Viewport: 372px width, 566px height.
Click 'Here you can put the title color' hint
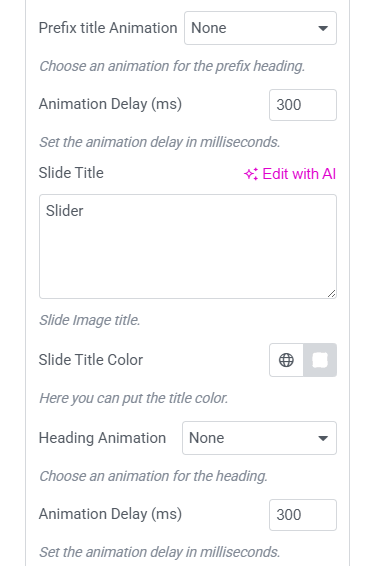134,398
